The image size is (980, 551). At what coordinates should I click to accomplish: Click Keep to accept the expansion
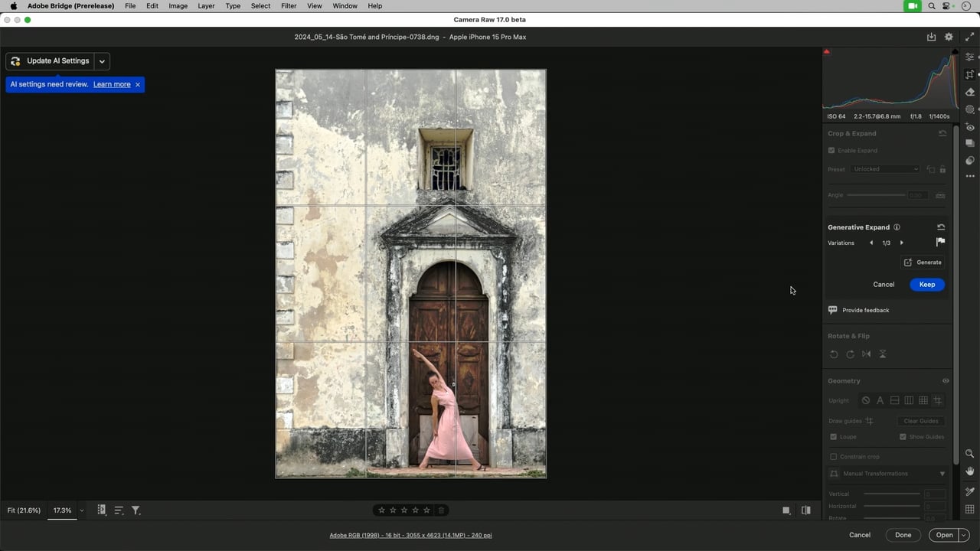click(927, 285)
